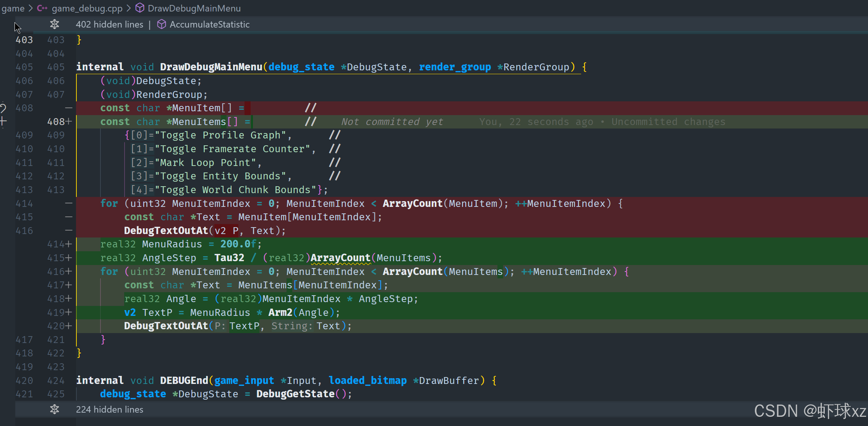Screen dimensions: 868x426
Task: Click the 'String:' inlay parameter hint
Action: [x=291, y=326]
